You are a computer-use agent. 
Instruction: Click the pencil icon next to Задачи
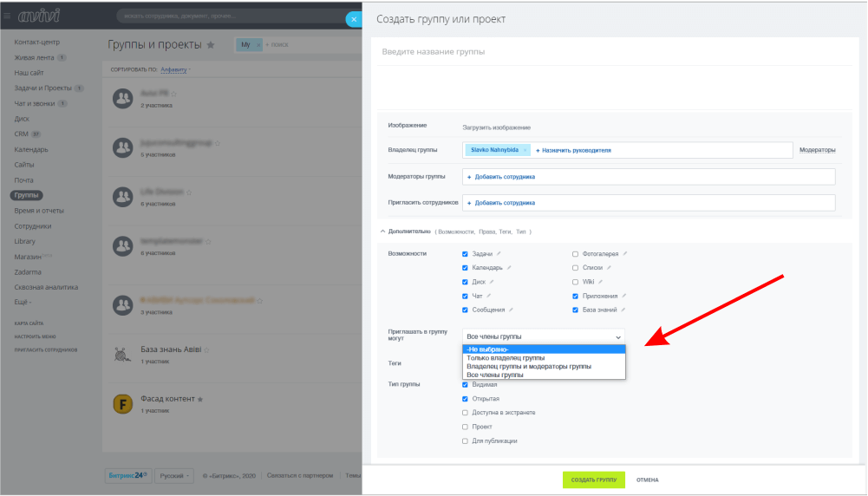pyautogui.click(x=499, y=254)
